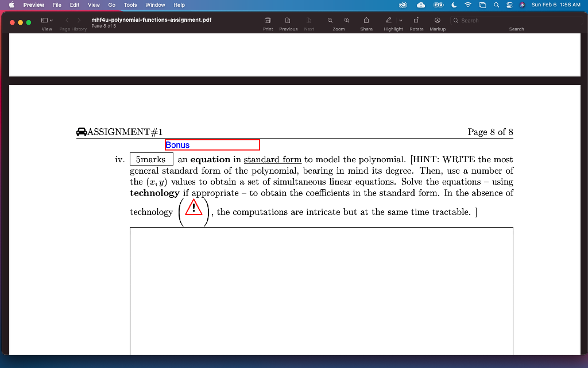Click the Page History back chevron
The image size is (588, 368).
[67, 19]
